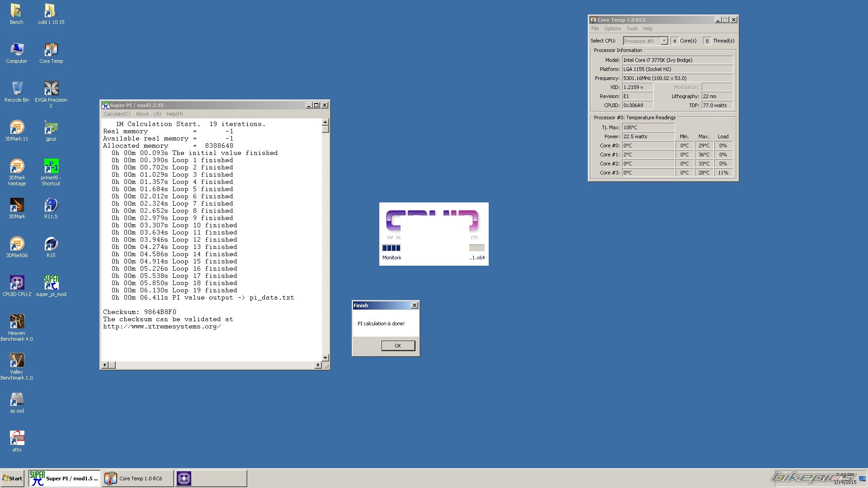868x488 pixels.
Task: Open the Start menu
Action: 12,479
